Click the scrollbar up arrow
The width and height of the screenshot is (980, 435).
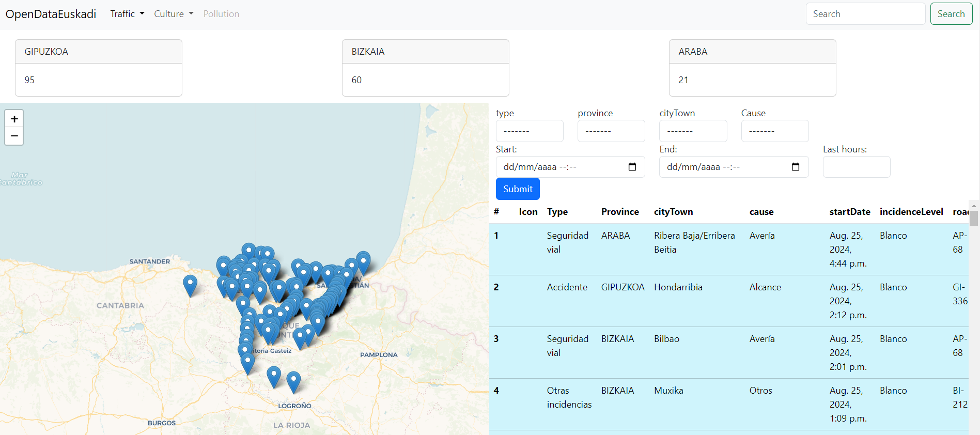click(974, 205)
